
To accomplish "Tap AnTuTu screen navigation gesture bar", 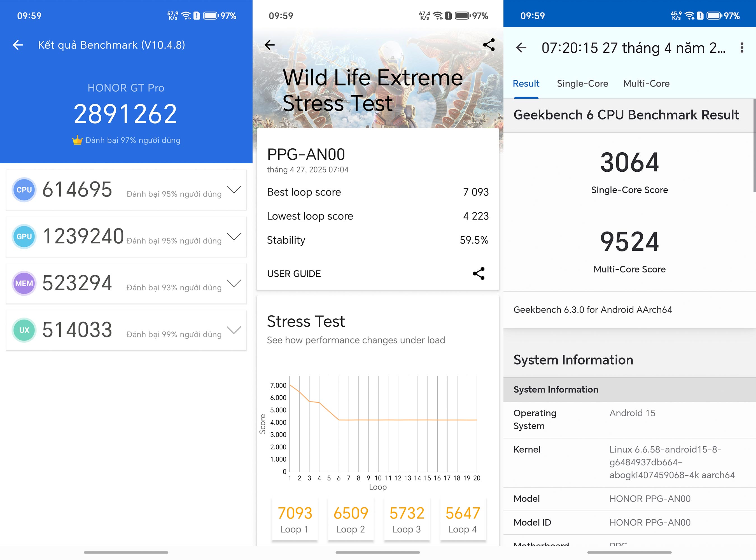I will pos(126,552).
